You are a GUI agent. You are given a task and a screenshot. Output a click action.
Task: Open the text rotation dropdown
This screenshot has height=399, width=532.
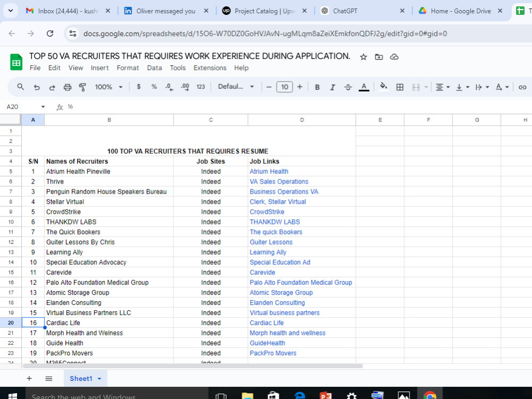(502, 87)
